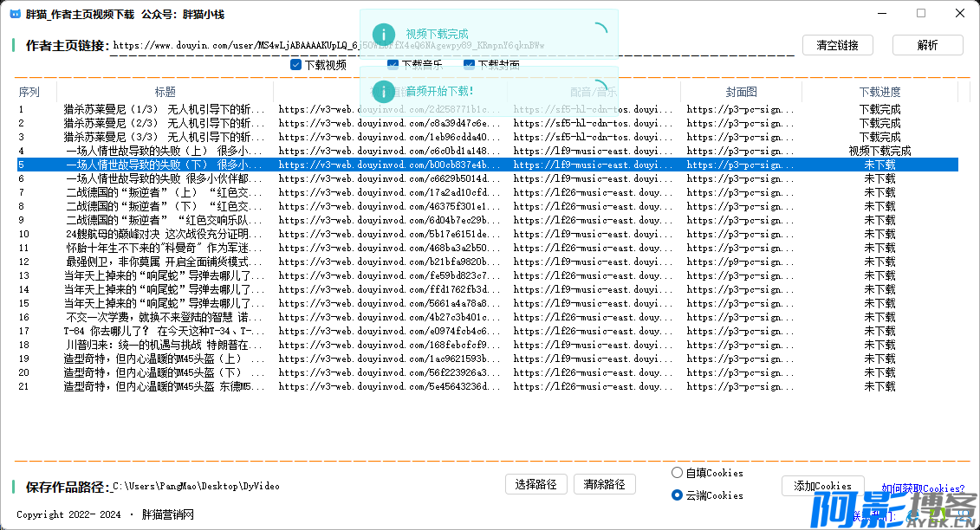The image size is (980, 530).
Task: Click the 清空链接 button
Action: click(838, 45)
